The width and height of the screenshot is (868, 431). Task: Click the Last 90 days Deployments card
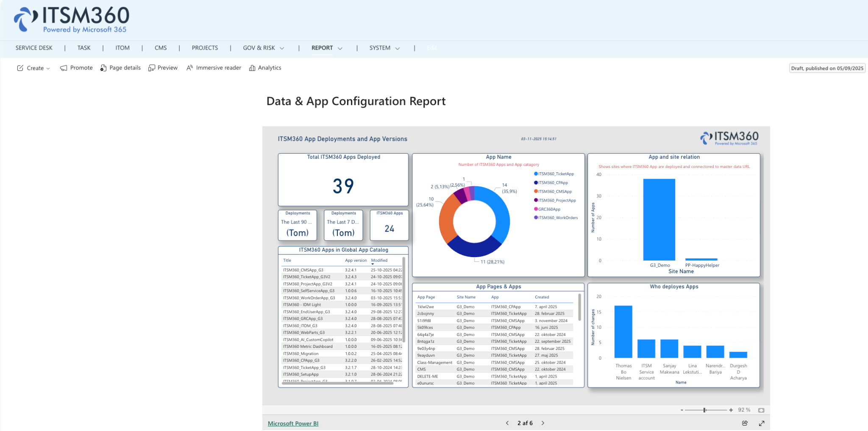click(298, 225)
